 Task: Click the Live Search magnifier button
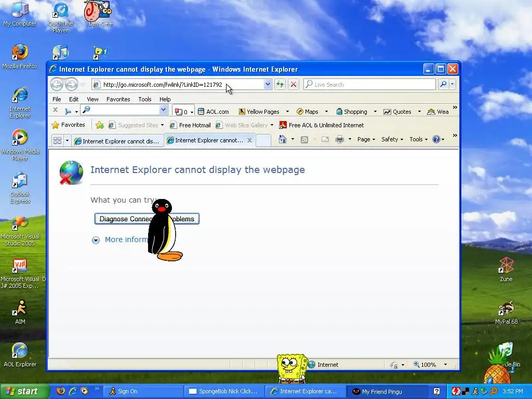click(443, 84)
